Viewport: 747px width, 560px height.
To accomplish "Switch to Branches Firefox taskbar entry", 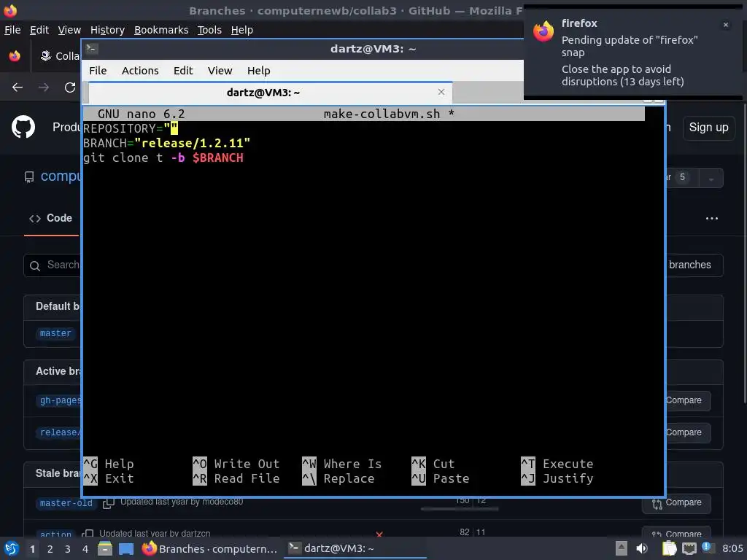I will [209, 548].
